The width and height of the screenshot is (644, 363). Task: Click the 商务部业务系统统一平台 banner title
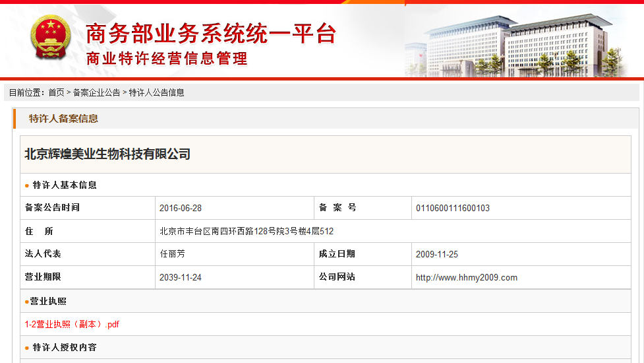[211, 34]
